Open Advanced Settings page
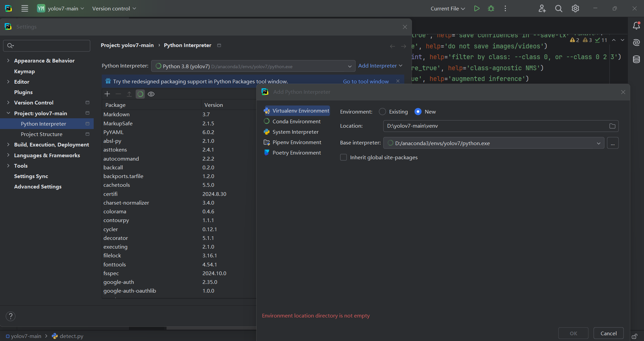 (x=38, y=186)
